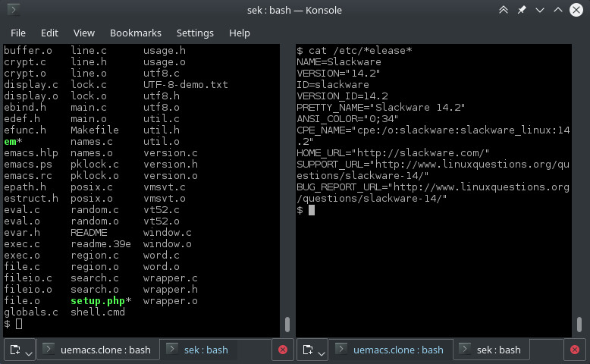
Task: Toggle the pin on all desktops icon
Action: pos(522,11)
